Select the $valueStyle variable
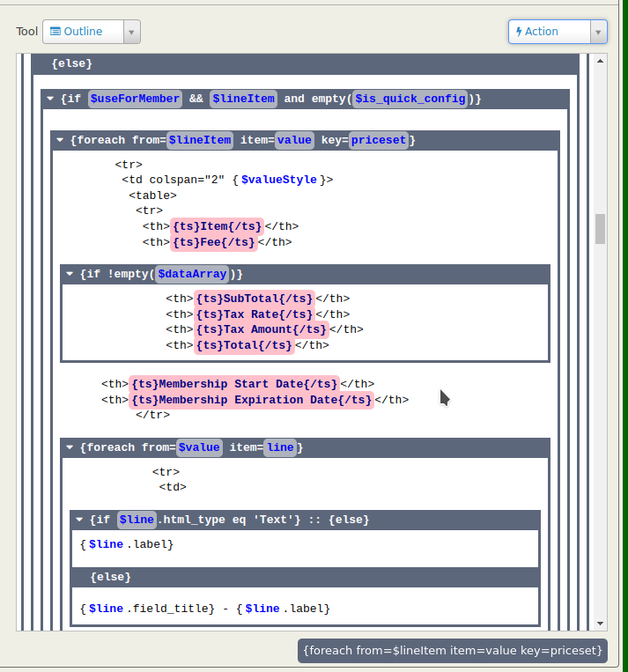The height and width of the screenshot is (672, 628). tap(278, 180)
